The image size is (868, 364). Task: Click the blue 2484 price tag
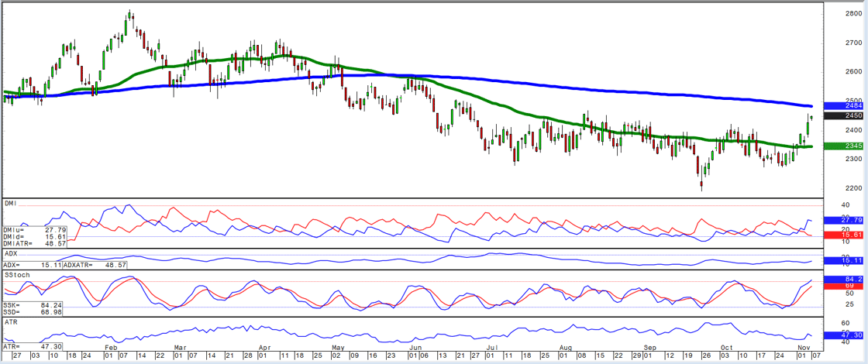(844, 105)
